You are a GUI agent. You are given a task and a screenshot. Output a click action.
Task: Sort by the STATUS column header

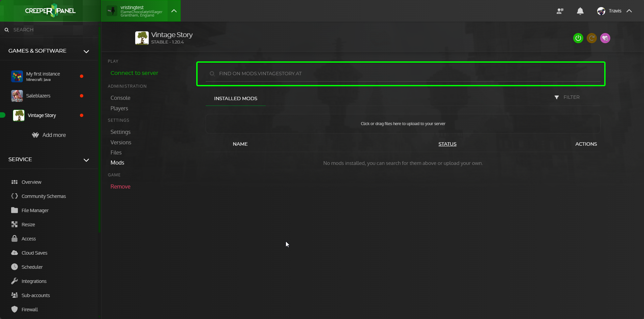447,144
